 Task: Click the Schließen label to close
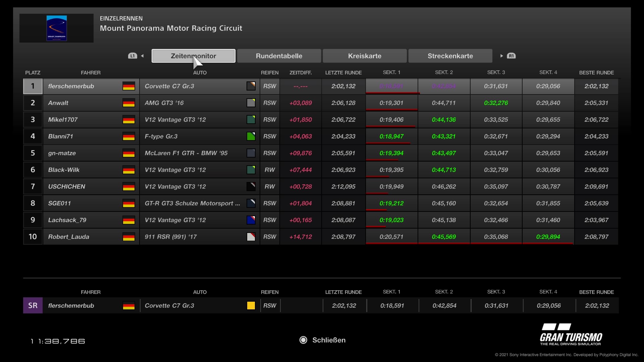(x=329, y=340)
